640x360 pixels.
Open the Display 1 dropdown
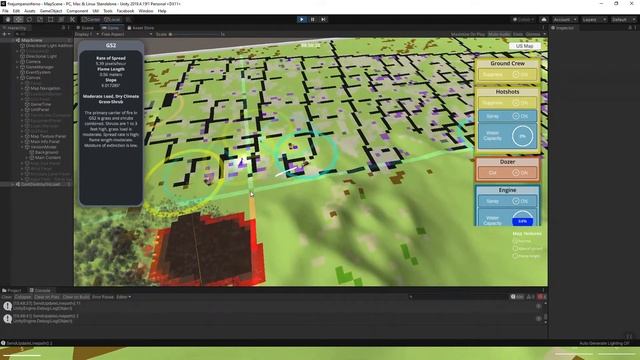[x=87, y=34]
